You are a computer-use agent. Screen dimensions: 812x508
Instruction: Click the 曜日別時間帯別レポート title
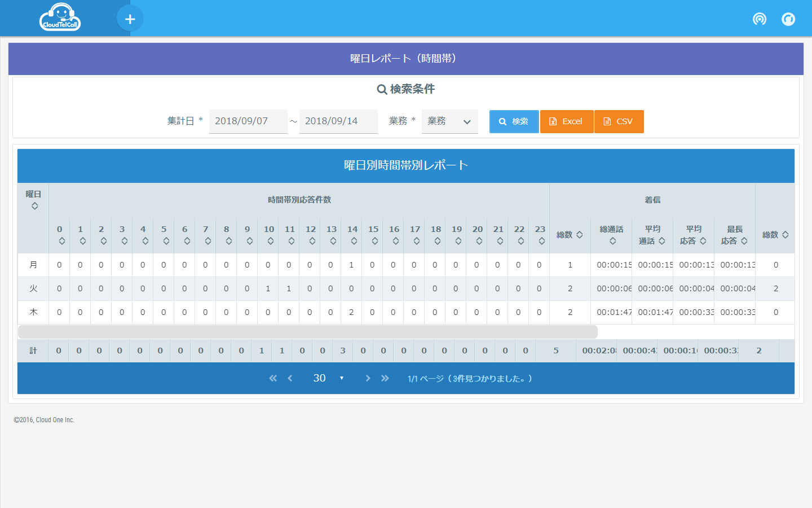406,165
